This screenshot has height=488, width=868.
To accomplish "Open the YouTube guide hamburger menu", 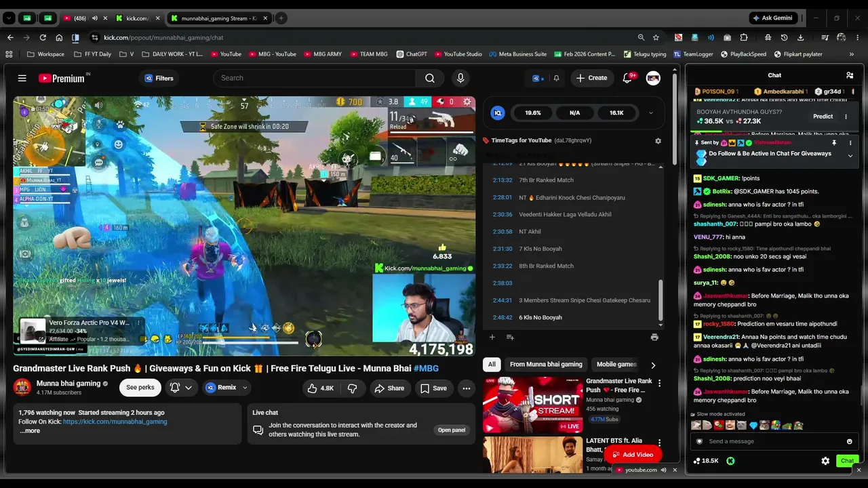I will (22, 78).
